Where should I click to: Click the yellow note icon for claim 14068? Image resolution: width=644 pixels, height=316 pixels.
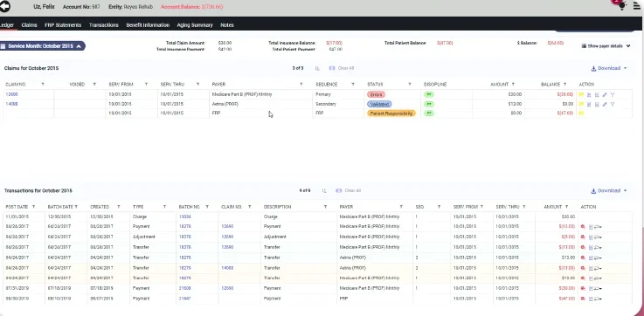pos(581,104)
